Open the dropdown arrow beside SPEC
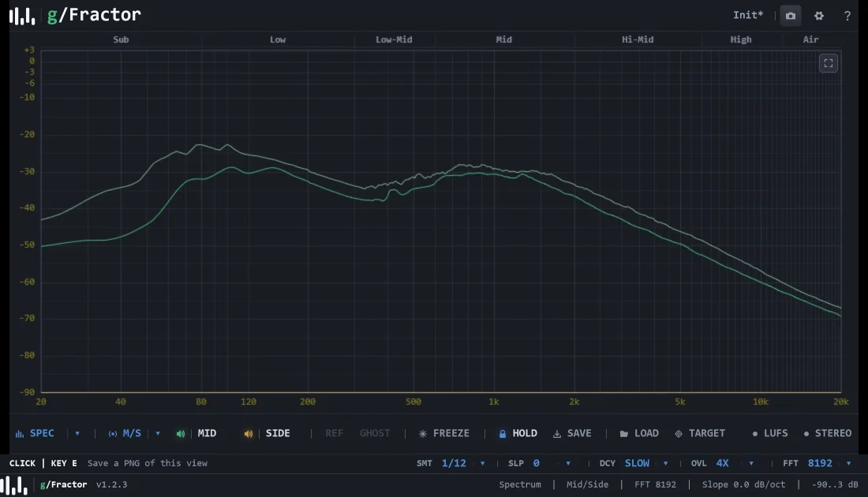This screenshot has width=868, height=497. (77, 433)
